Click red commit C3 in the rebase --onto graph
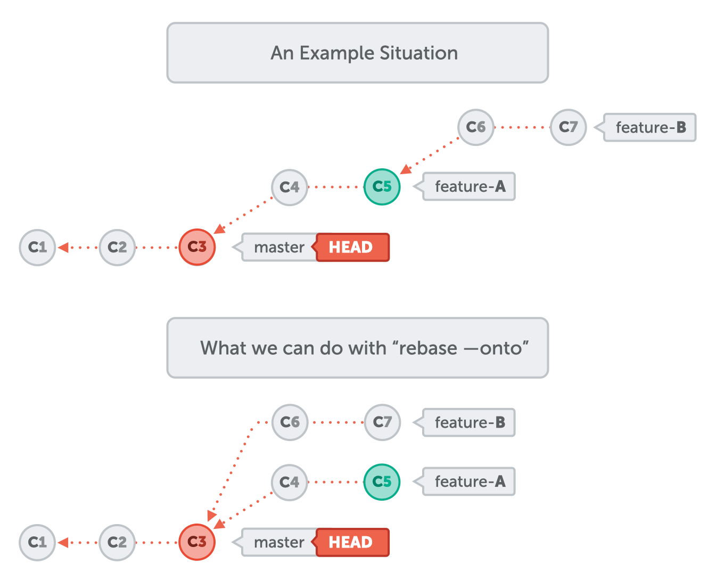The image size is (708, 588). (x=197, y=542)
